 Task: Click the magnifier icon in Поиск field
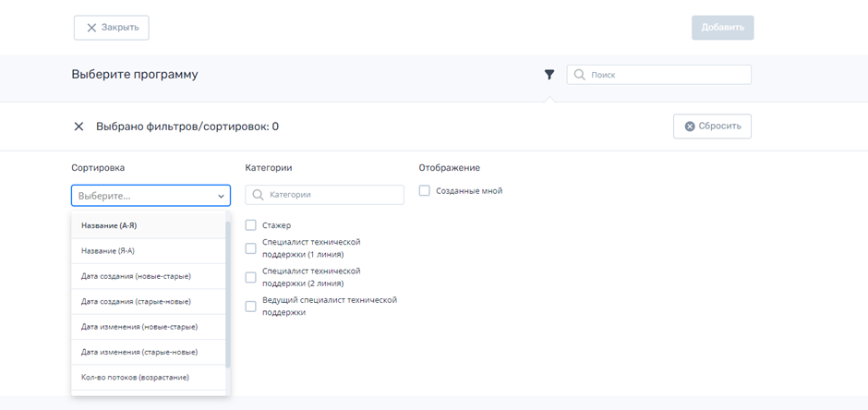click(x=580, y=75)
